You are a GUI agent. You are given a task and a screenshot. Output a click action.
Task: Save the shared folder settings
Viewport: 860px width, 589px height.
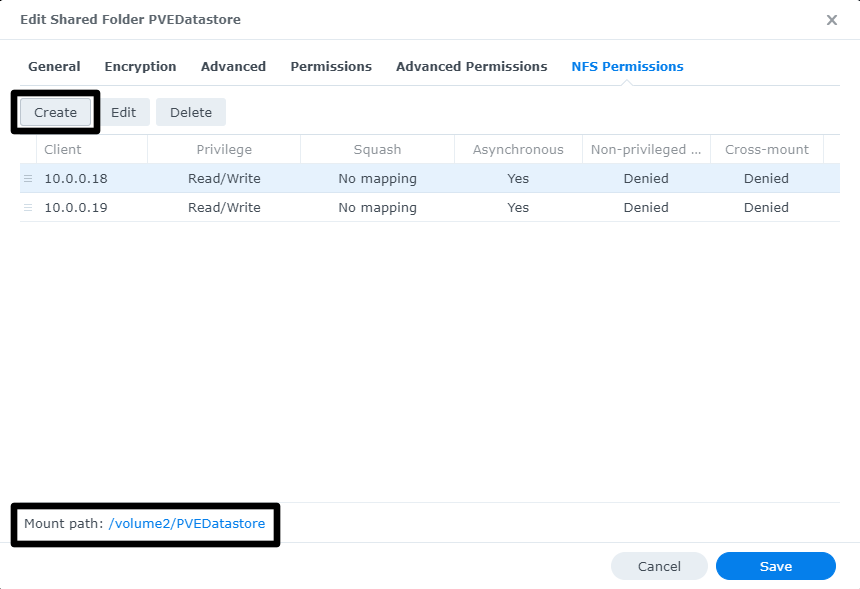pos(775,566)
